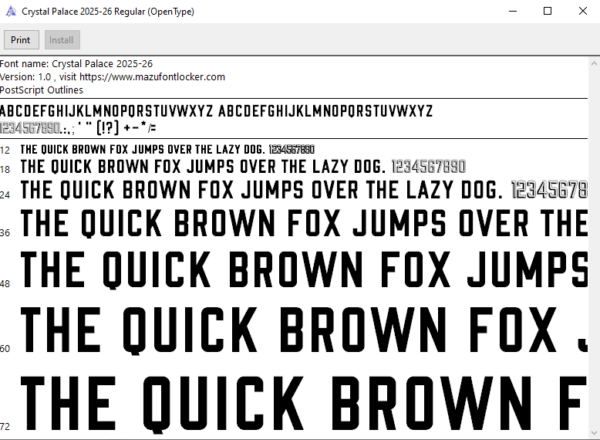Click the greyed-out Install button
The width and height of the screenshot is (600, 440).
pos(62,40)
